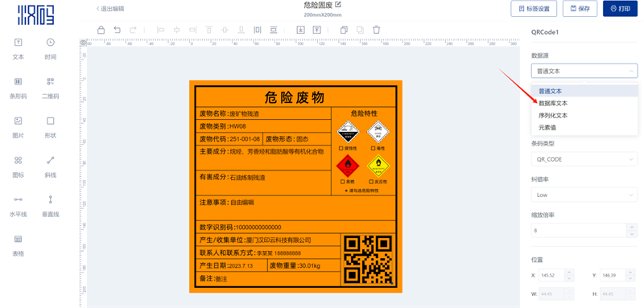
Task: Choose 普通文本 from the data source list
Action: pos(584,91)
